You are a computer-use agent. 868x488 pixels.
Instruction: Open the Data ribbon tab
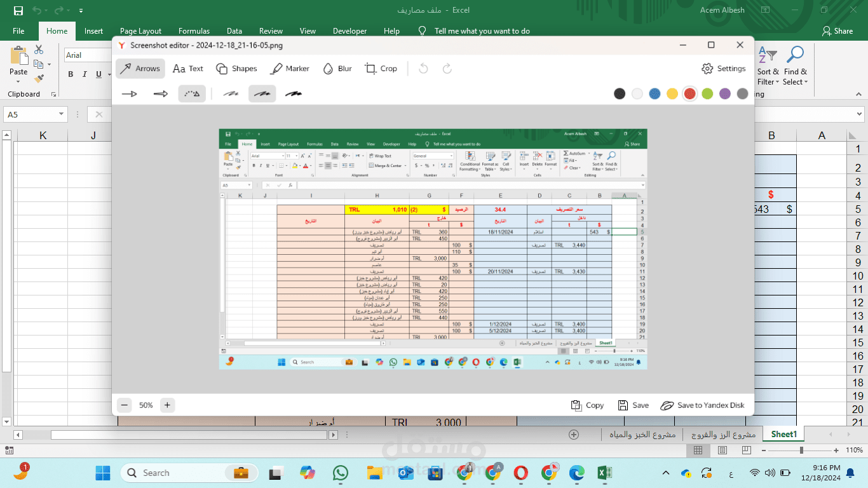point(234,30)
